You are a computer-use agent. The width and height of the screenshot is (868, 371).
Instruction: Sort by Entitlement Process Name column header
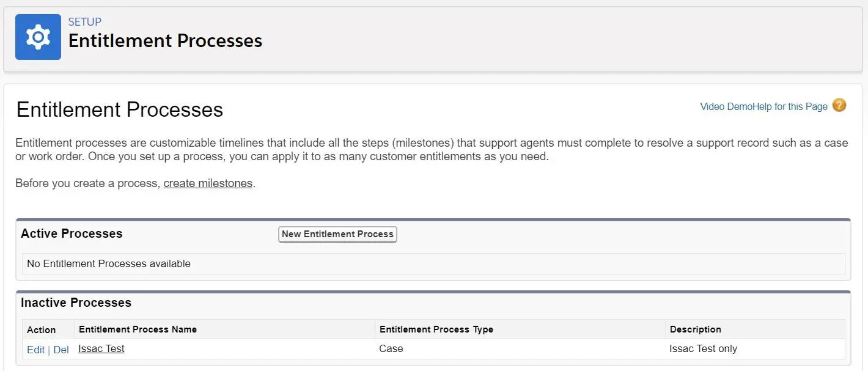click(138, 329)
